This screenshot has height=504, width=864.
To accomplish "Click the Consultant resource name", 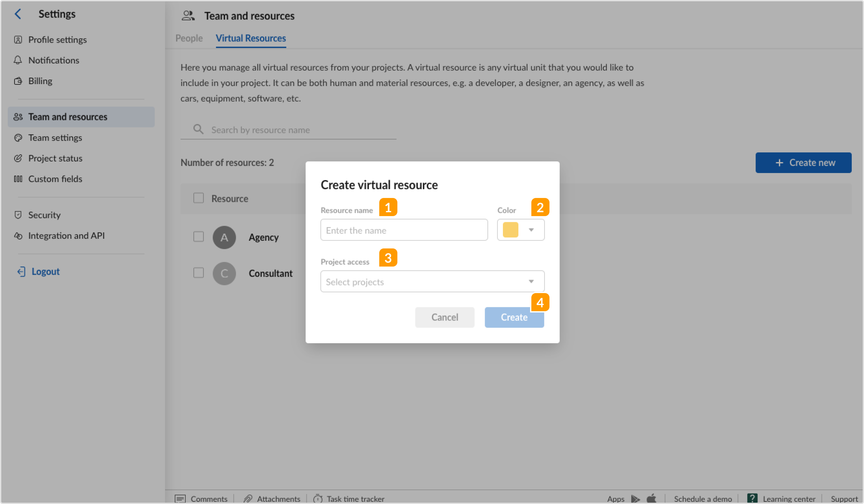I will pyautogui.click(x=271, y=273).
